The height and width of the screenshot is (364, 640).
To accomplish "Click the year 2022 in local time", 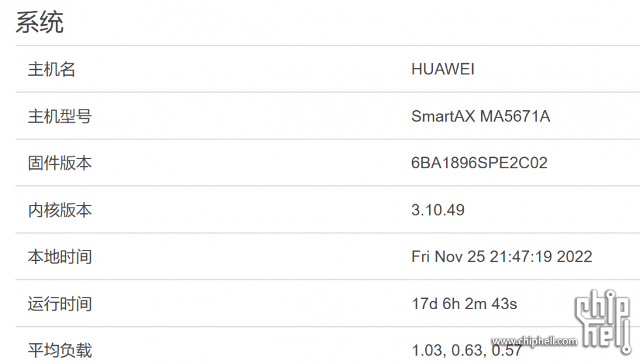I will pyautogui.click(x=574, y=257).
